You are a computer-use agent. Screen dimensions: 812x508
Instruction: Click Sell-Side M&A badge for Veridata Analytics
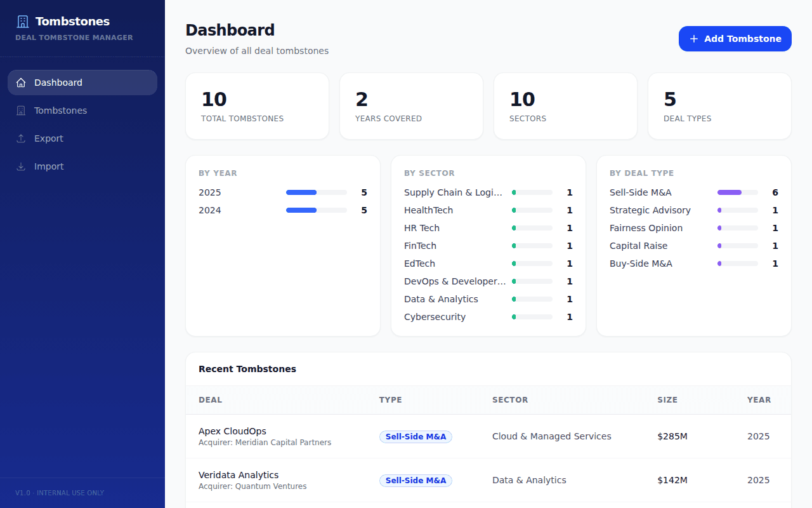click(x=416, y=481)
